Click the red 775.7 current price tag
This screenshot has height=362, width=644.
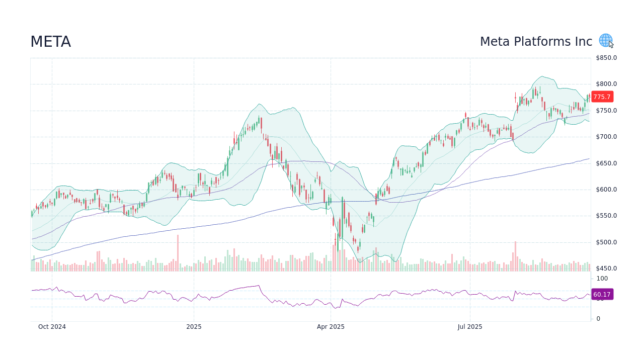[x=602, y=97]
